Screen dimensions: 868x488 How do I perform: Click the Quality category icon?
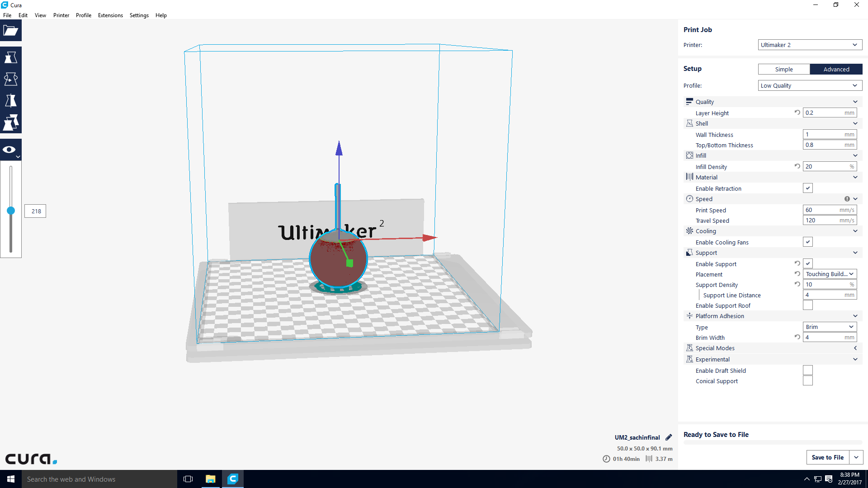tap(689, 102)
